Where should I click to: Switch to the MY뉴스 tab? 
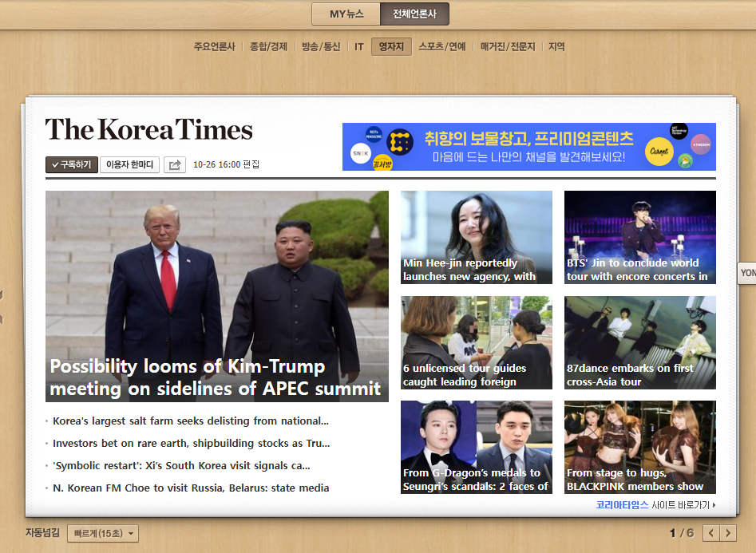pos(346,14)
